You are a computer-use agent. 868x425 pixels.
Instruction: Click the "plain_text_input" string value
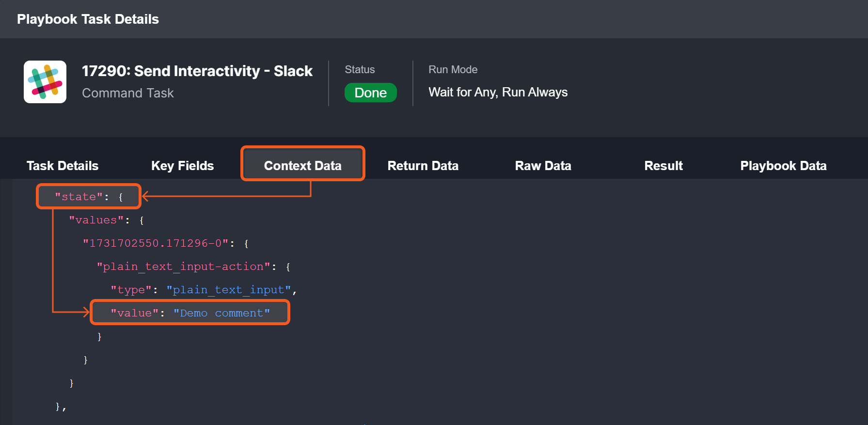point(229,290)
